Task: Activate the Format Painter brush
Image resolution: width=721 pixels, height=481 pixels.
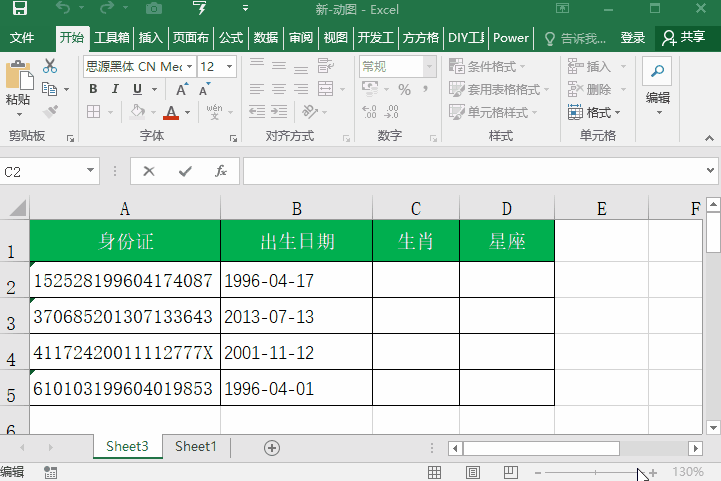Action: coord(50,111)
